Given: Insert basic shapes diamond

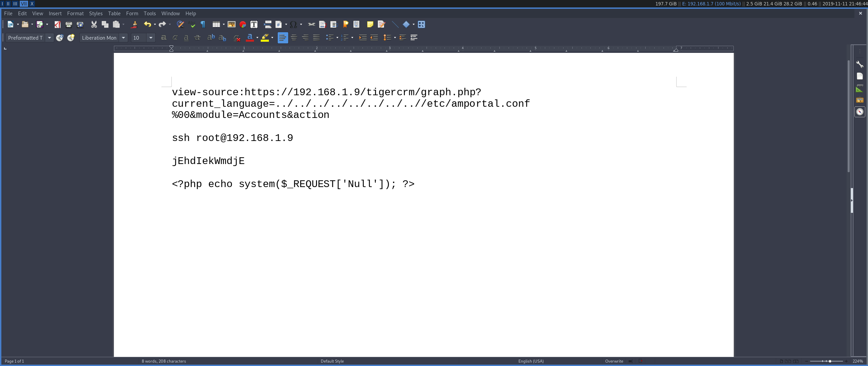Looking at the screenshot, I should pyautogui.click(x=406, y=24).
